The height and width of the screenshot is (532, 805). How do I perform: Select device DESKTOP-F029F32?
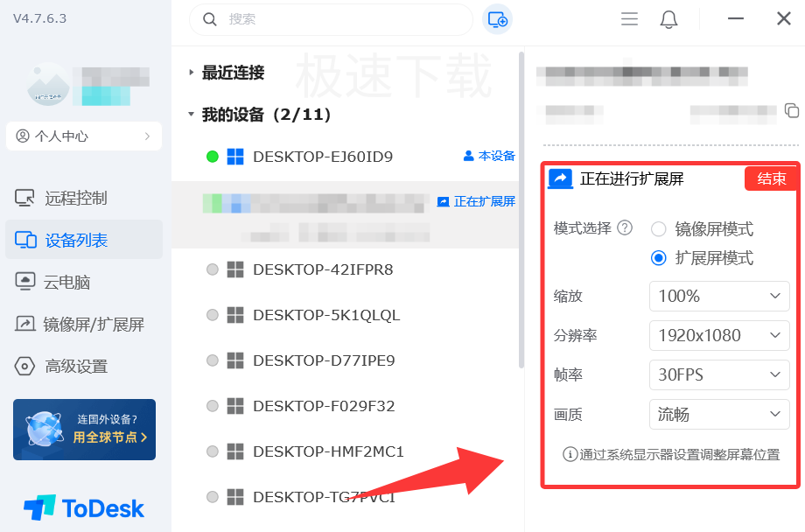coord(345,406)
